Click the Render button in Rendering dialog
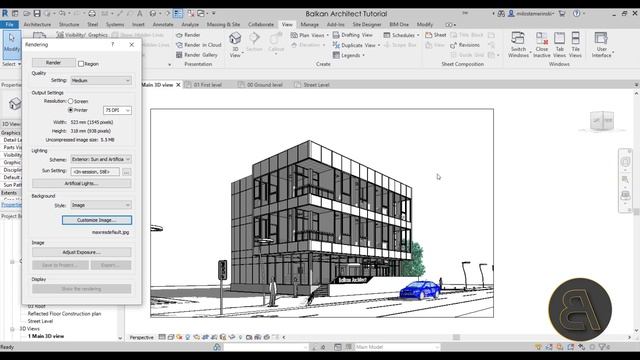This screenshot has width=640, height=360. pos(53,63)
